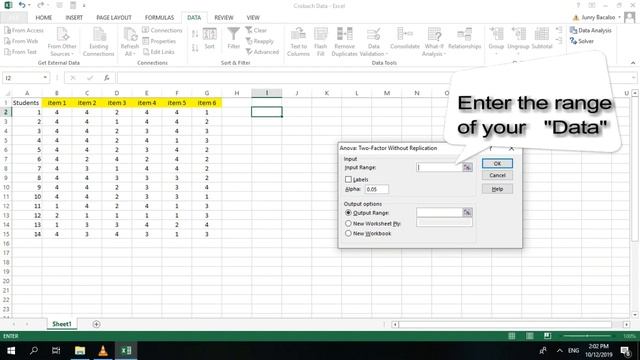Adjust the zoom slider in status bar
The width and height of the screenshot is (640, 360).
click(x=587, y=336)
